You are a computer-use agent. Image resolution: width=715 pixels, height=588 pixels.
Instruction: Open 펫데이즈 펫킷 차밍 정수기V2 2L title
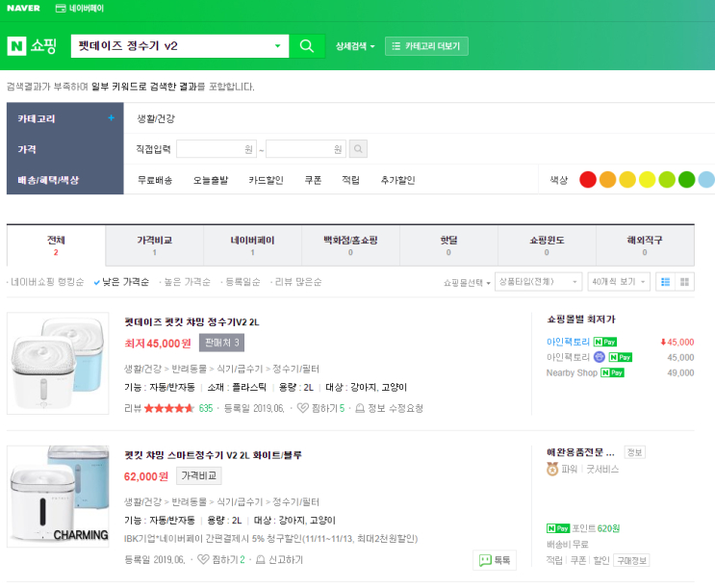coord(192,322)
